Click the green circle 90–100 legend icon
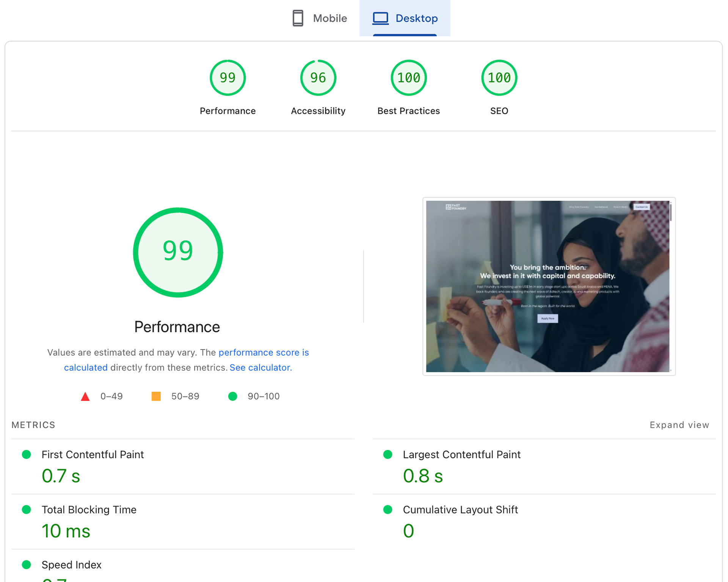This screenshot has height=582, width=728. tap(233, 396)
